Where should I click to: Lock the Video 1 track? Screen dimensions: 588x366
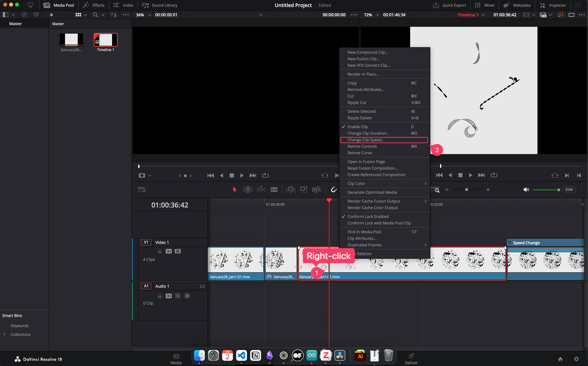pos(160,251)
